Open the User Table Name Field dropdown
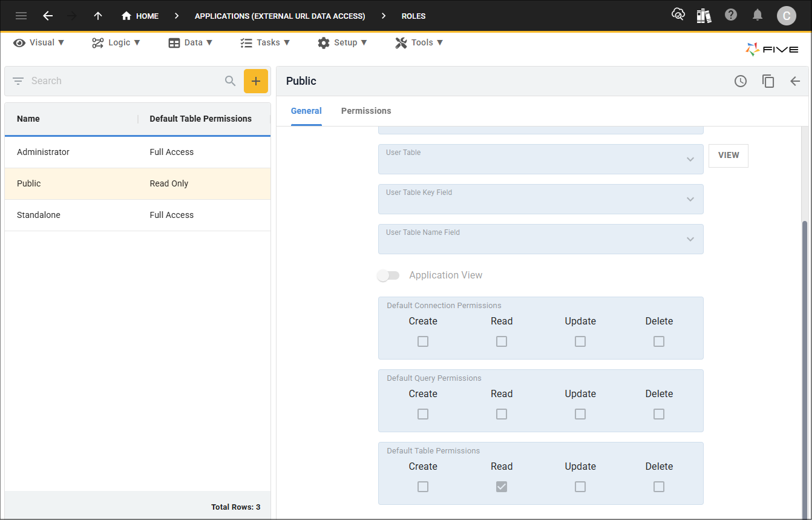Viewport: 812px width, 520px height. click(690, 239)
